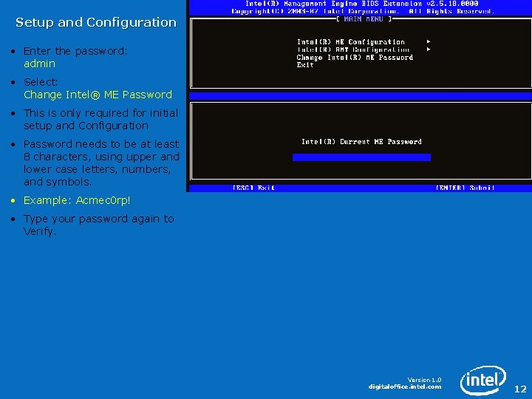Click the 'Example: AcmecOrp!' bullet text

point(77,200)
